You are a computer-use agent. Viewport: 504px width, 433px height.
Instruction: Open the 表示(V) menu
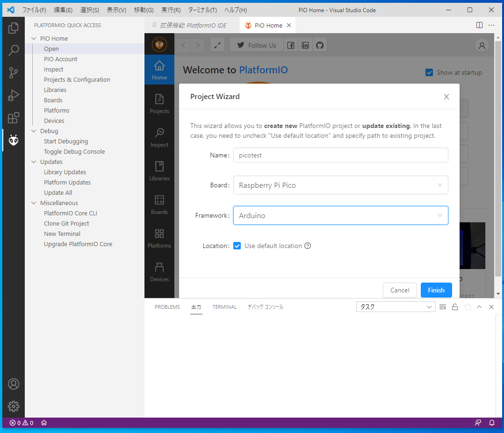tap(116, 10)
